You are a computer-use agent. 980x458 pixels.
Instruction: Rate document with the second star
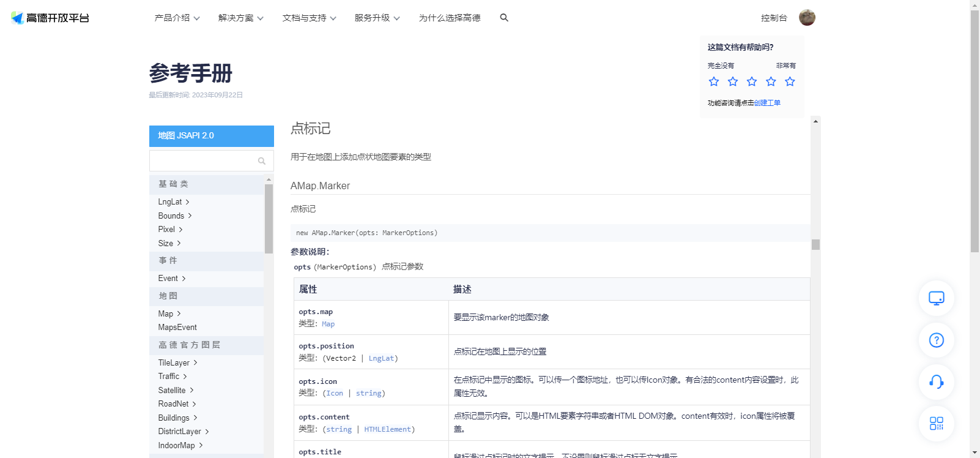[733, 81]
